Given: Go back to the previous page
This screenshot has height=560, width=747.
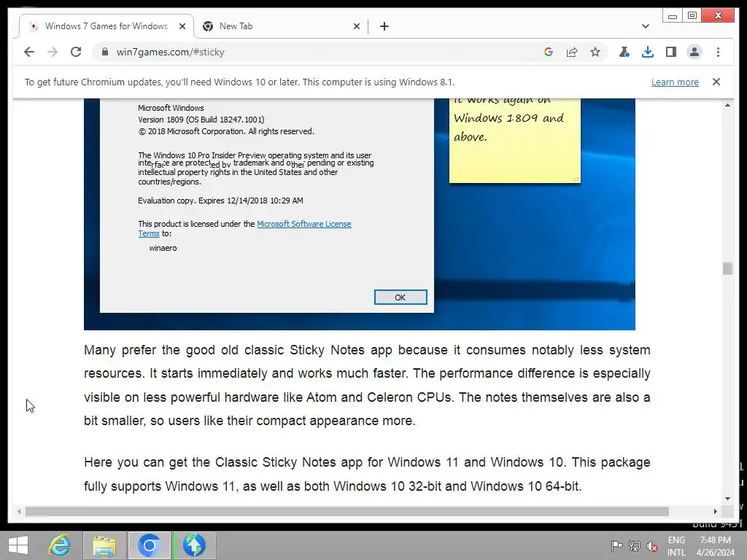Looking at the screenshot, I should [x=29, y=52].
